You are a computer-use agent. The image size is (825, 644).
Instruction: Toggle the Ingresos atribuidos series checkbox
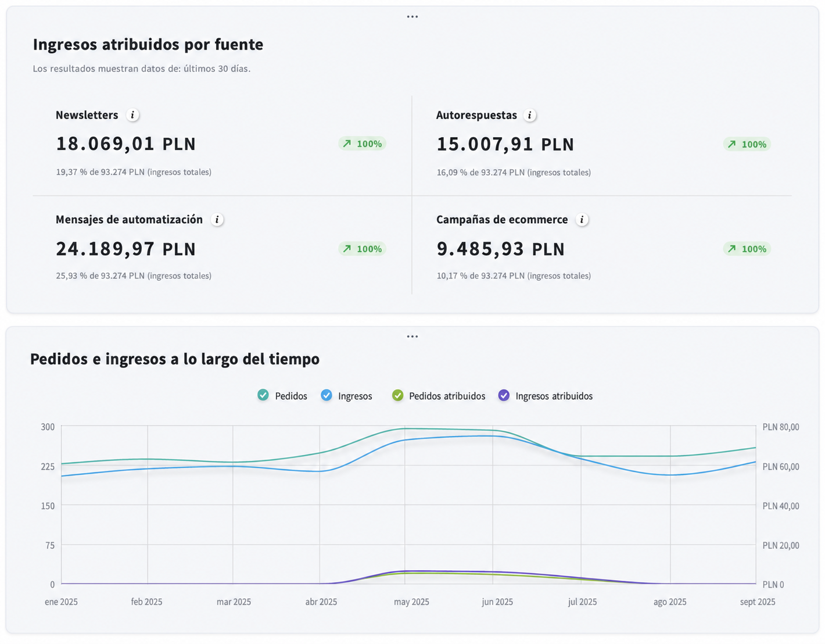point(504,395)
